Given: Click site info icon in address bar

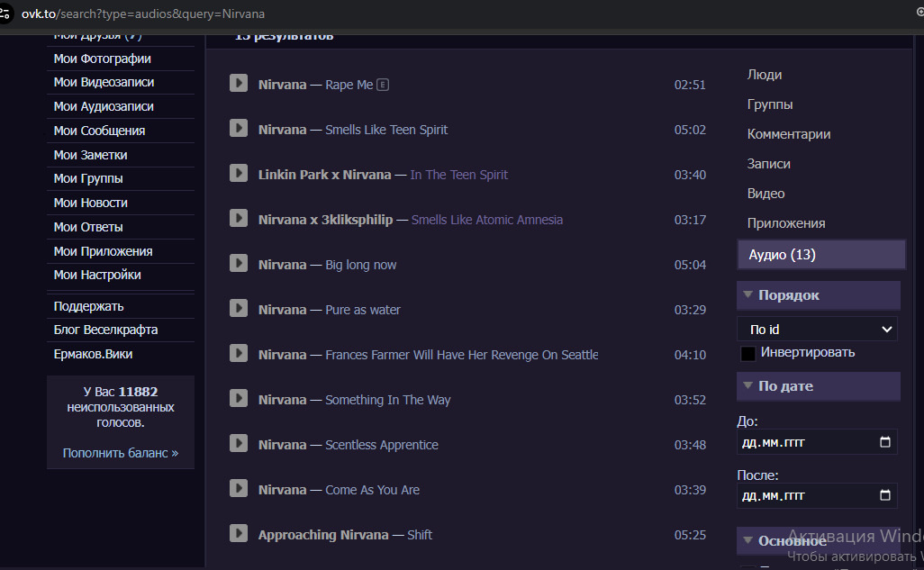Looking at the screenshot, I should [5, 13].
